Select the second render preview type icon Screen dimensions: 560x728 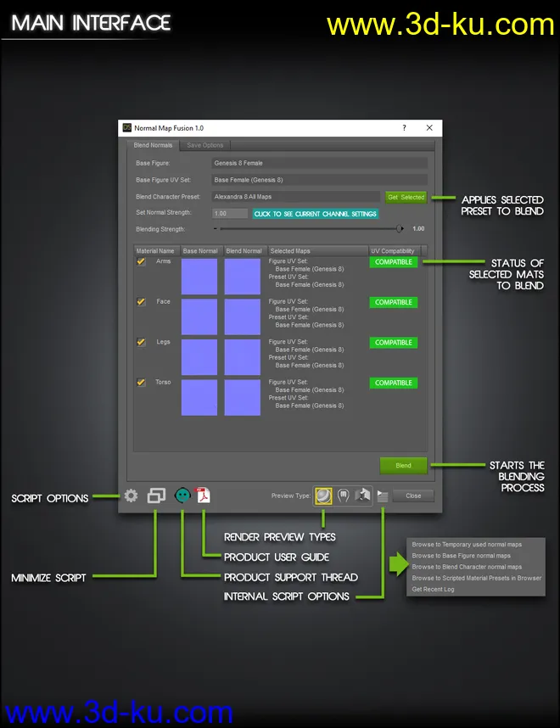(344, 496)
